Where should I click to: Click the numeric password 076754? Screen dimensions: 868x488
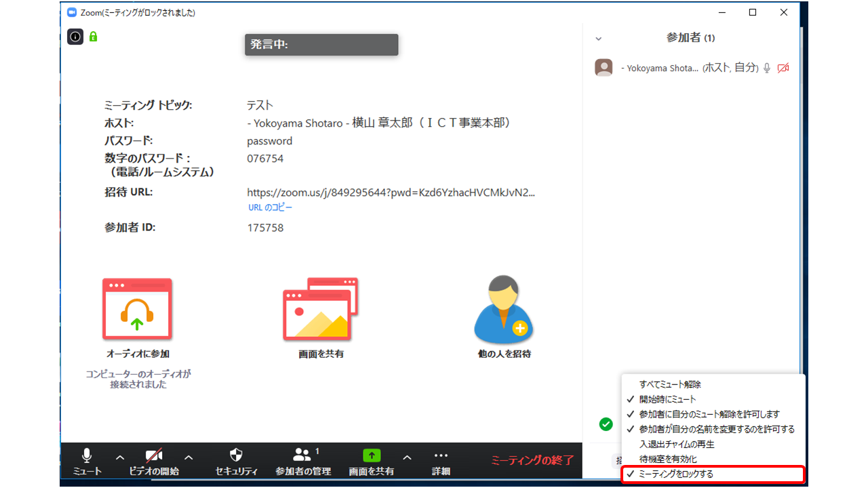[265, 159]
